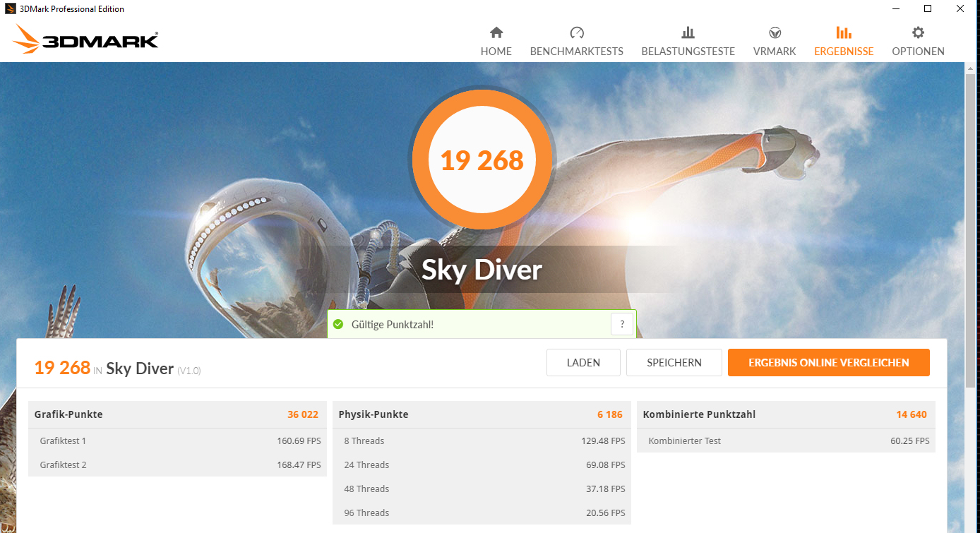The height and width of the screenshot is (533, 980).
Task: Click the 3DMark Professional Edition window title
Action: (x=72, y=9)
